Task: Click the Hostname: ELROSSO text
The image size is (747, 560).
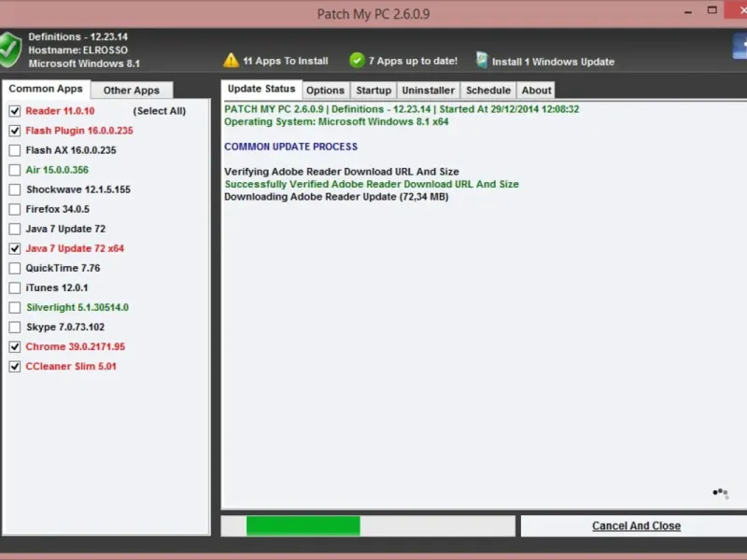Action: point(78,50)
